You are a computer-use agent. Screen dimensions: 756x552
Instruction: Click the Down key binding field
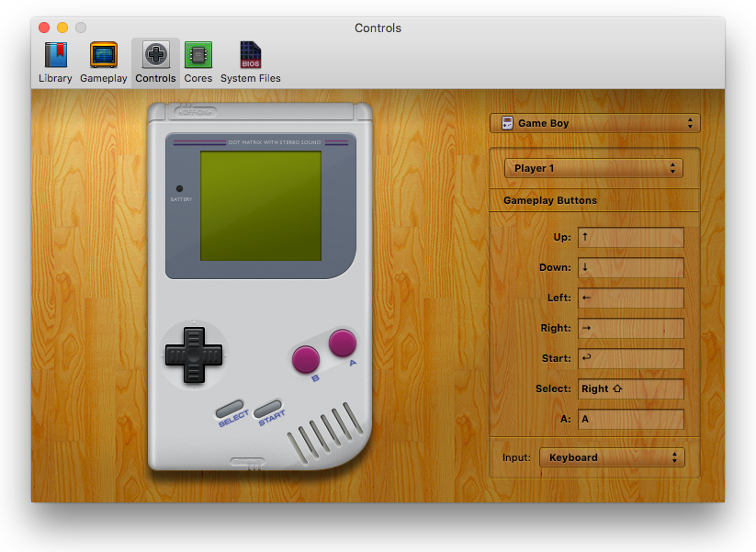point(630,267)
